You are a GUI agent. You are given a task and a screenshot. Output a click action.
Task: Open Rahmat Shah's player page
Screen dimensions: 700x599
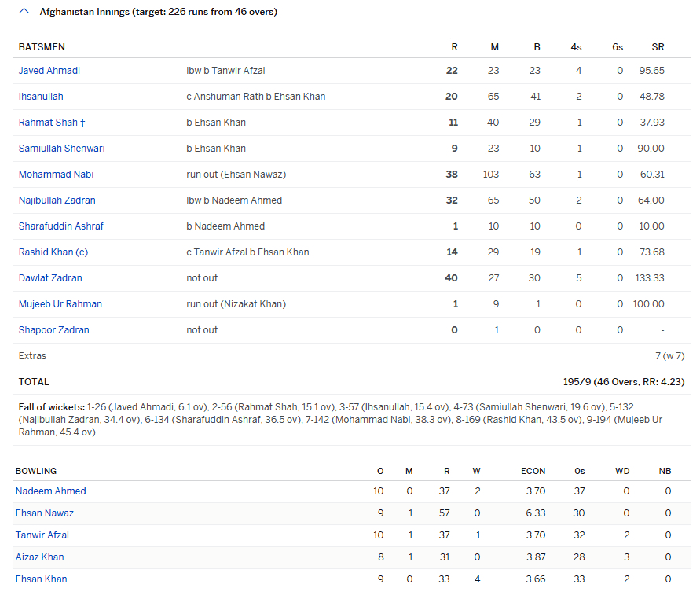click(48, 123)
